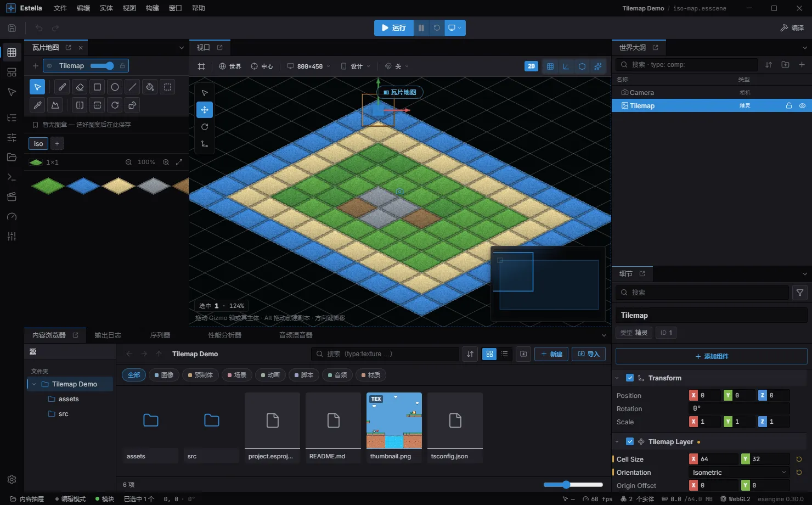Open the Orientation Isometric dropdown
The height and width of the screenshot is (505, 812).
(x=739, y=473)
